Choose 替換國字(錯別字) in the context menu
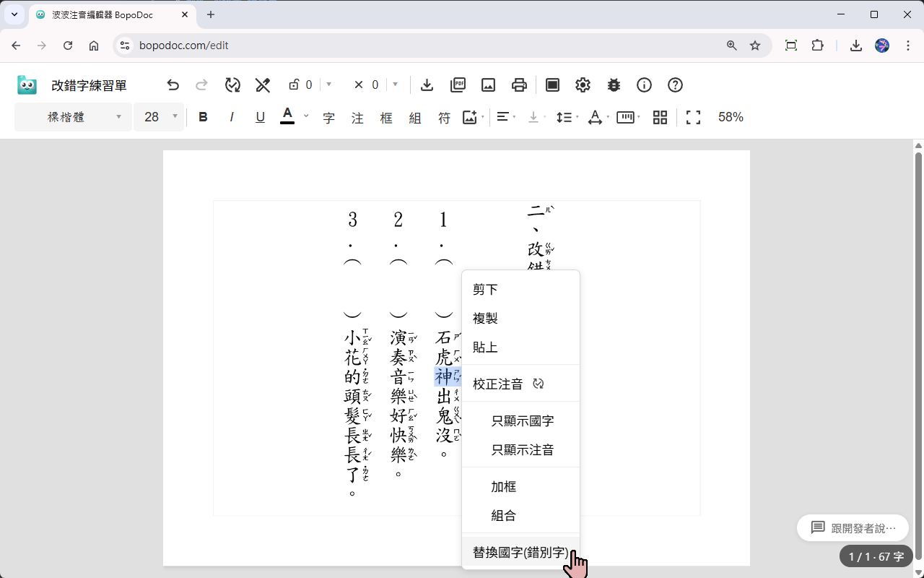 (x=521, y=551)
